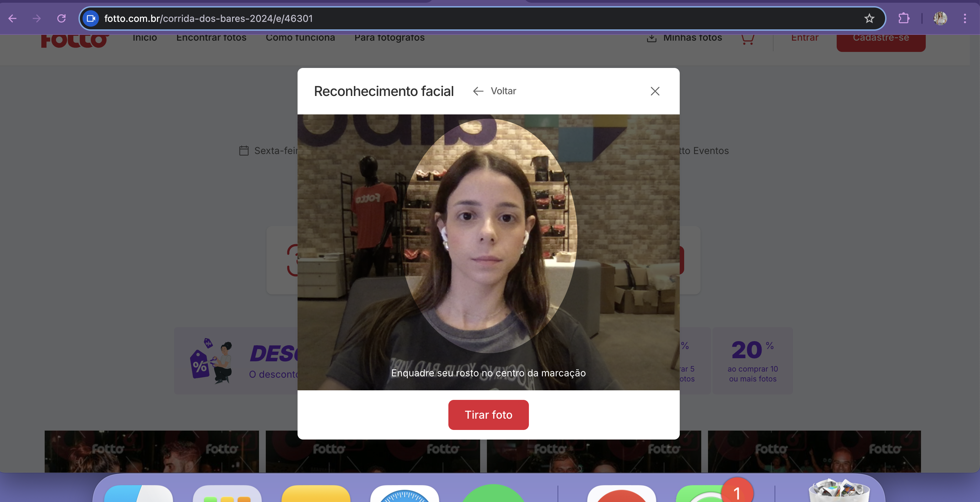Open the shopping cart icon
This screenshot has height=502, width=980.
point(748,39)
